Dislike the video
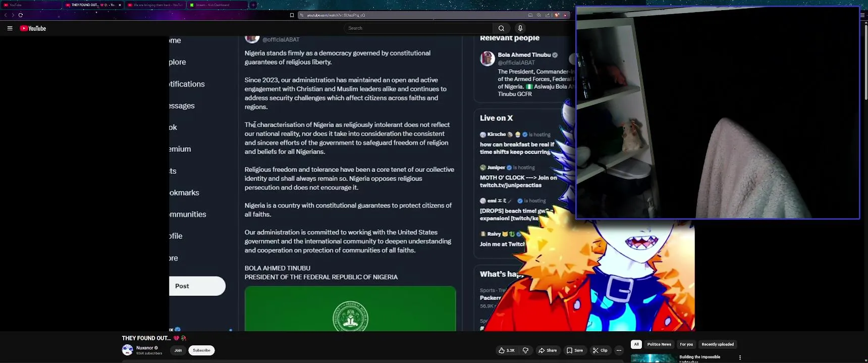The height and width of the screenshot is (363, 868). click(525, 350)
